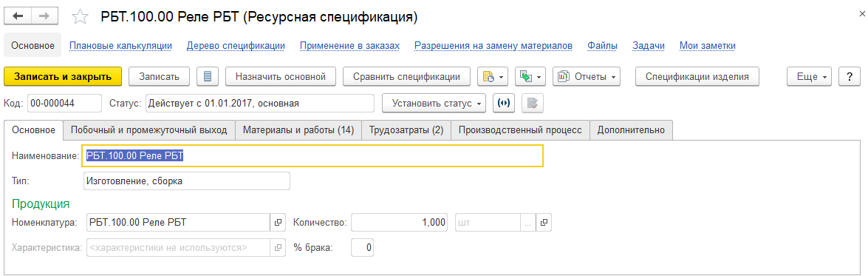
Task: Expand Установить статус dropdown
Action: (434, 103)
